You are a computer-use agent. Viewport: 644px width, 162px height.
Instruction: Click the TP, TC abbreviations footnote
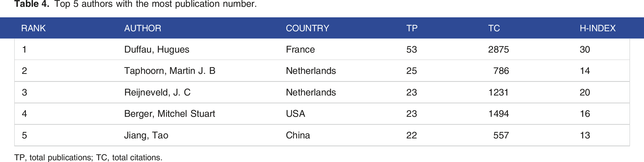[88, 157]
